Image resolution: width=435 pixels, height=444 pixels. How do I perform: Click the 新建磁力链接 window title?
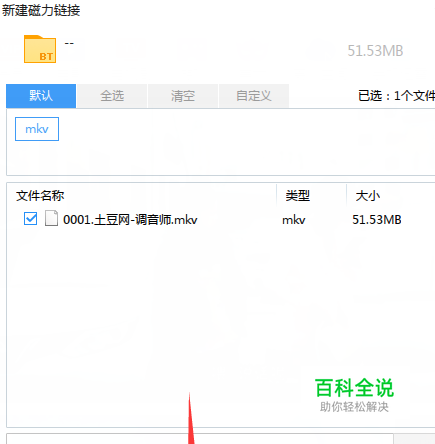(41, 10)
